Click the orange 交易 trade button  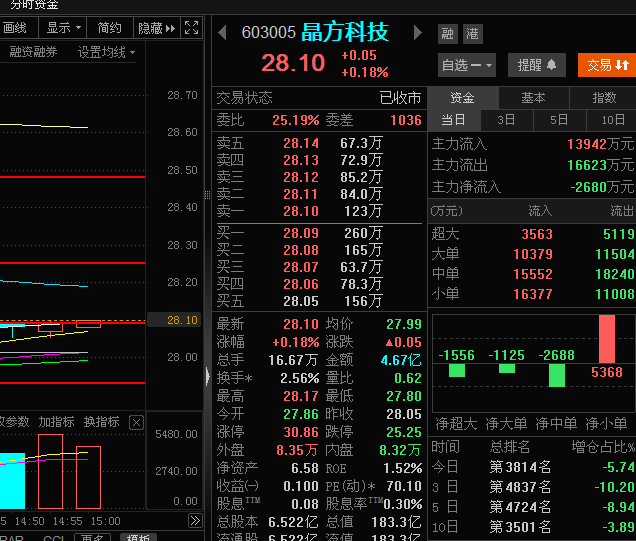(607, 65)
